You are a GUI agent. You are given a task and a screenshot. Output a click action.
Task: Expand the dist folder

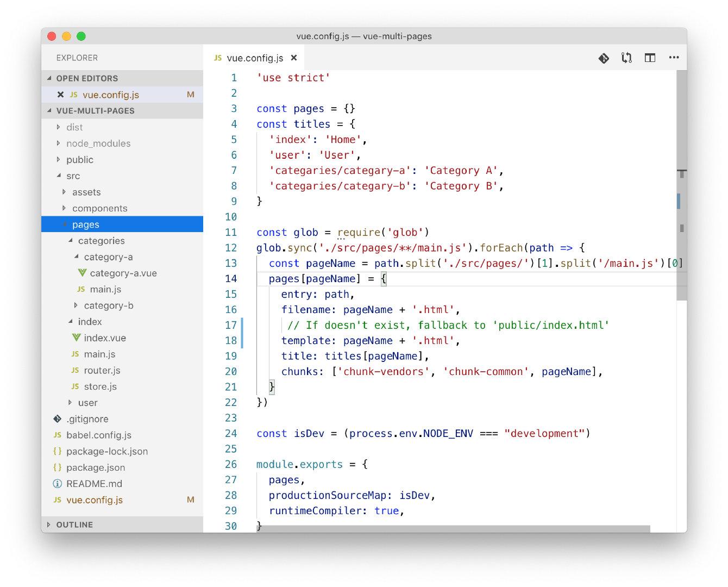tap(74, 127)
